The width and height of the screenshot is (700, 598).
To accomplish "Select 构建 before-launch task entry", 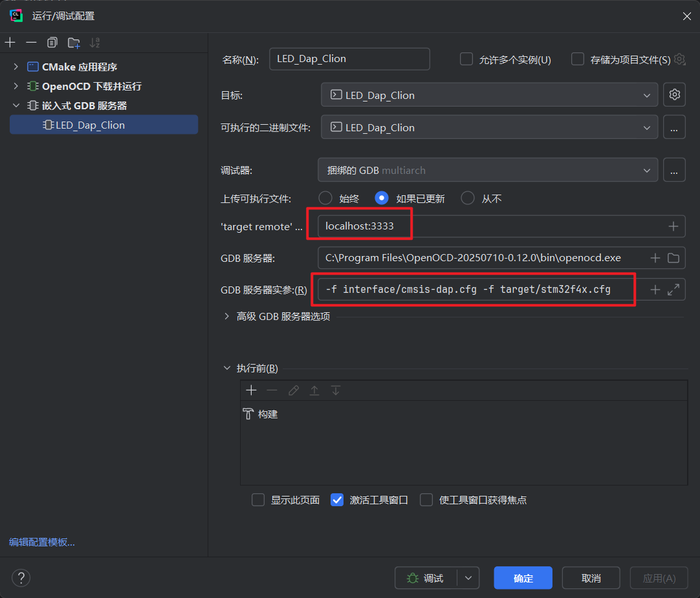I will pos(261,414).
